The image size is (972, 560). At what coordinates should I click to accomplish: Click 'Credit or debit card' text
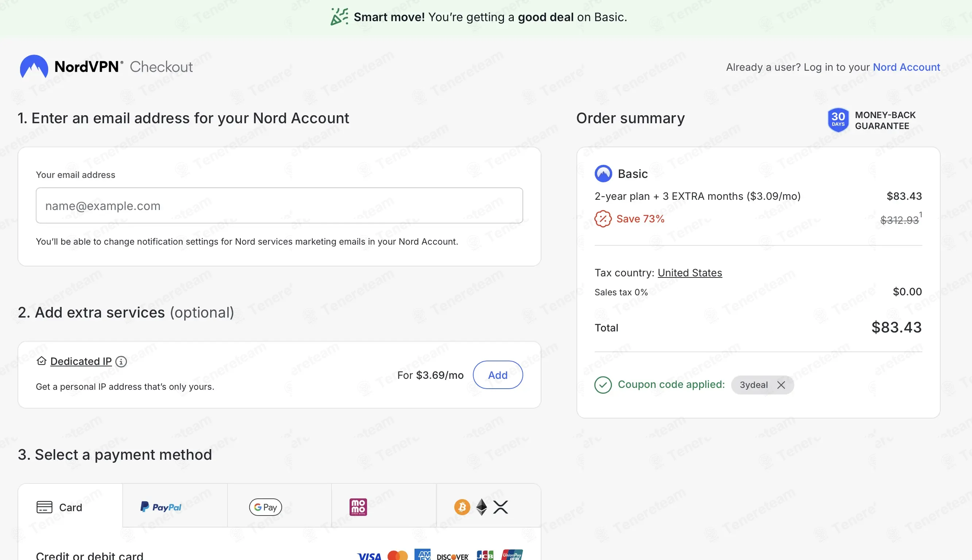coord(89,555)
